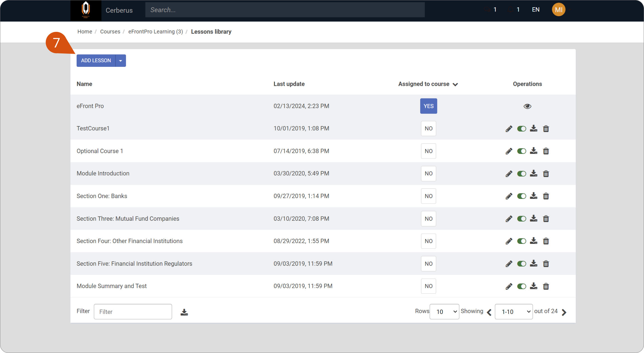
Task: Delete TestCourse1 via trash icon
Action: [x=546, y=129]
